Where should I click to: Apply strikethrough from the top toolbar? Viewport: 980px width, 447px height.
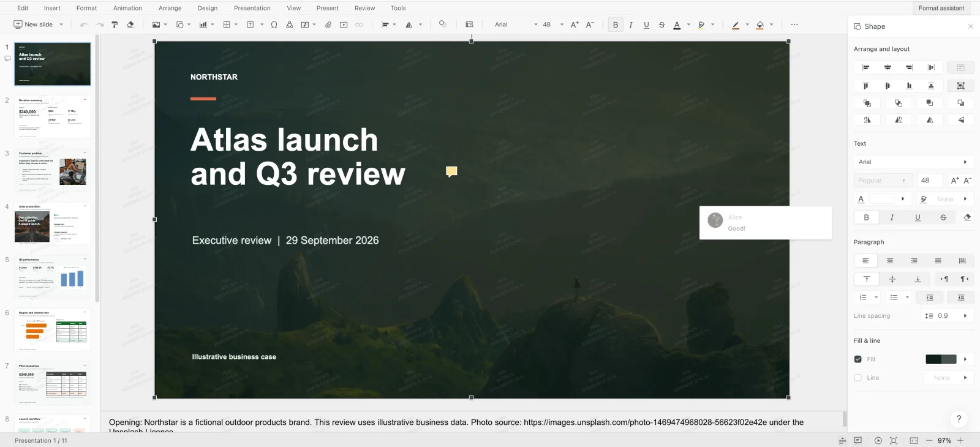tap(661, 24)
